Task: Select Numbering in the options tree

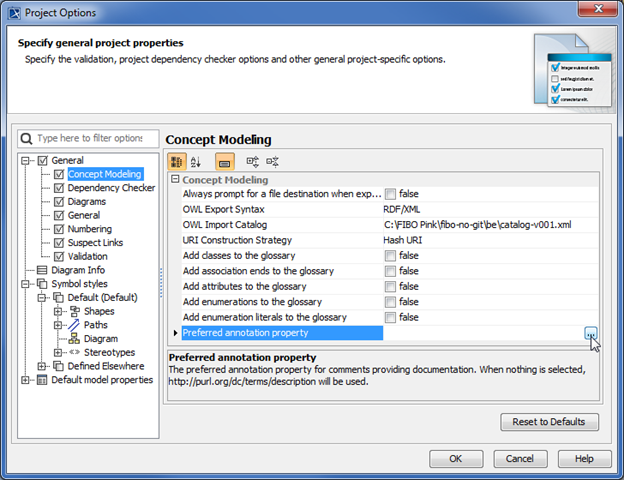Action: click(x=90, y=229)
